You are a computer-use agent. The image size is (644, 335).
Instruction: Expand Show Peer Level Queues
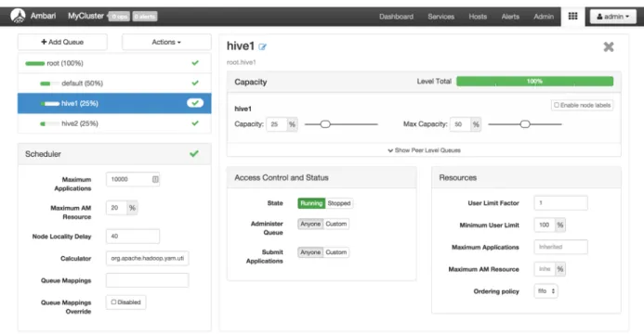pyautogui.click(x=424, y=150)
